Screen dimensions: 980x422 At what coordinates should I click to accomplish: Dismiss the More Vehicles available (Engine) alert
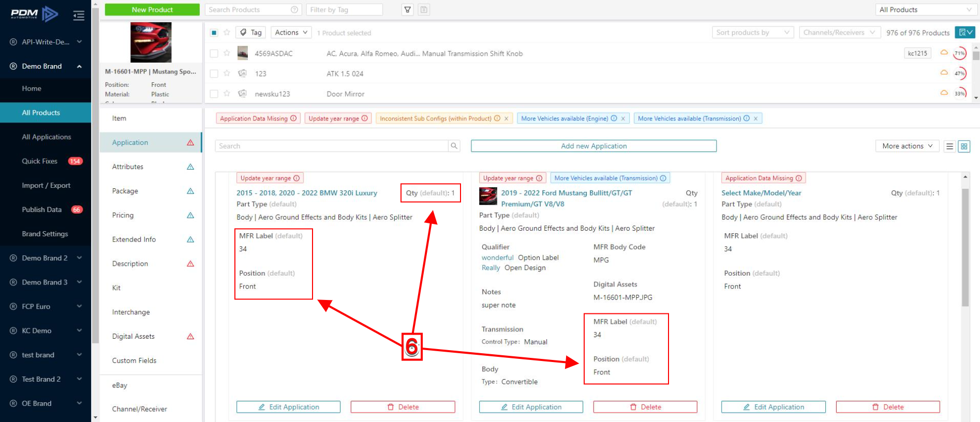[623, 118]
